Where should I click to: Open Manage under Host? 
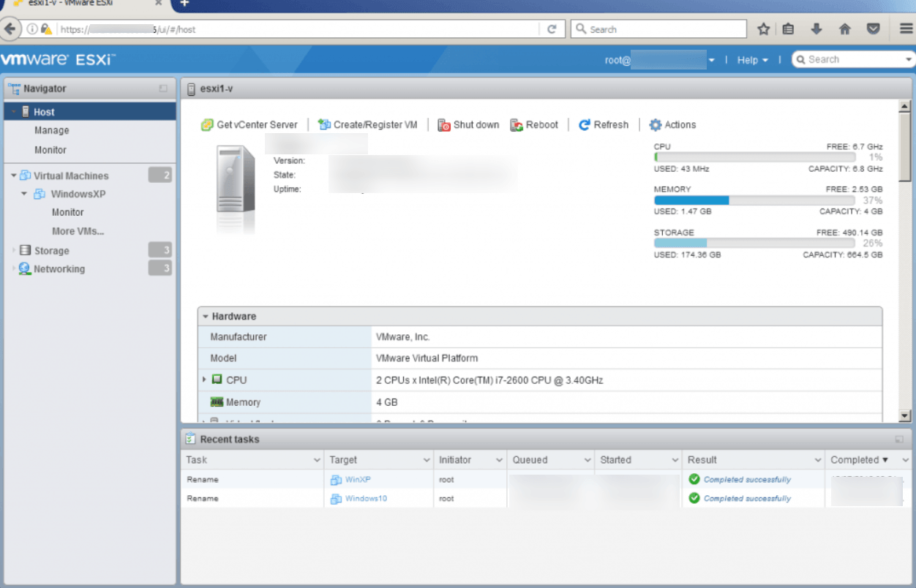pos(51,130)
